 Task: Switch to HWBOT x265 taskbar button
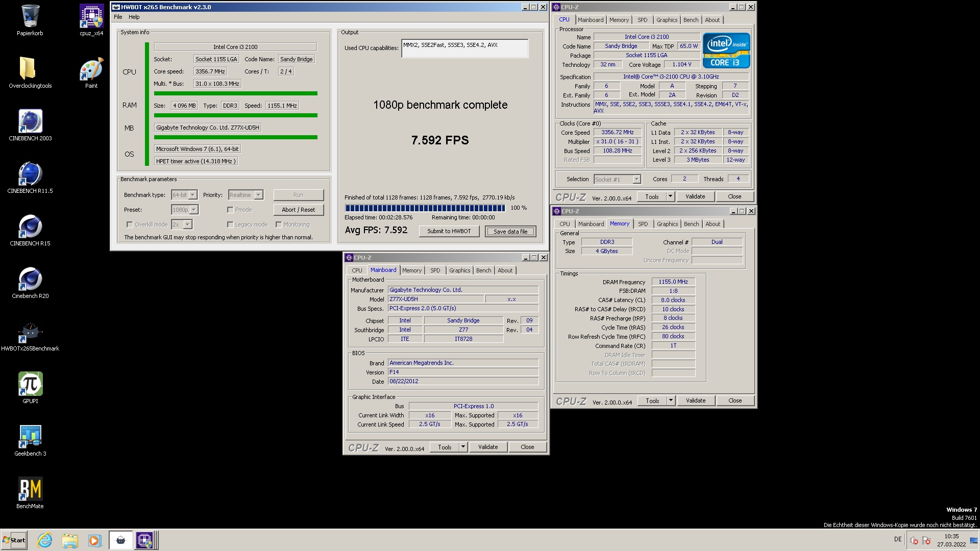coord(120,540)
